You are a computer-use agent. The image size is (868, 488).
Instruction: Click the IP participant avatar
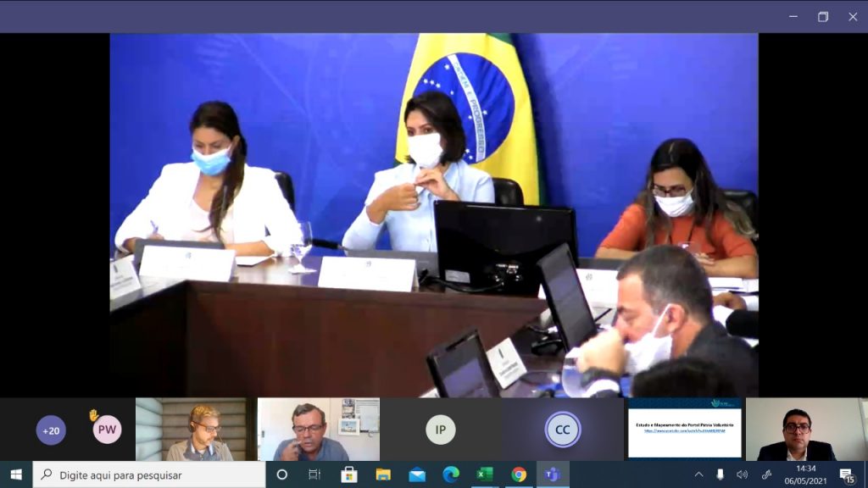click(x=440, y=430)
